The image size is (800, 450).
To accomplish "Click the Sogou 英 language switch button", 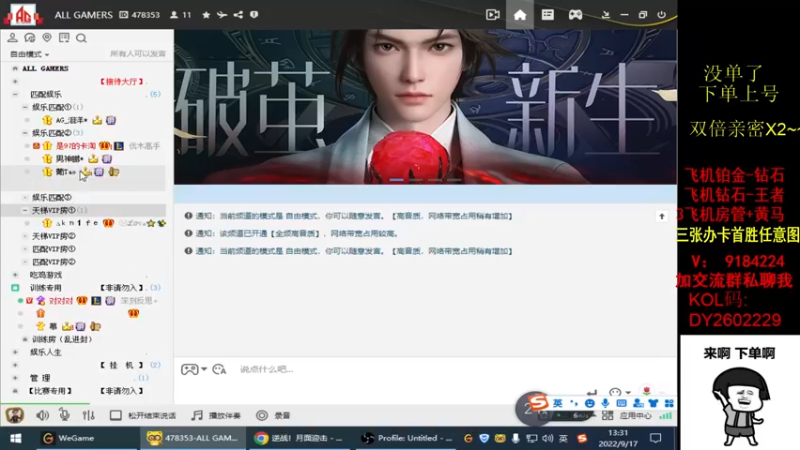I will tap(558, 403).
